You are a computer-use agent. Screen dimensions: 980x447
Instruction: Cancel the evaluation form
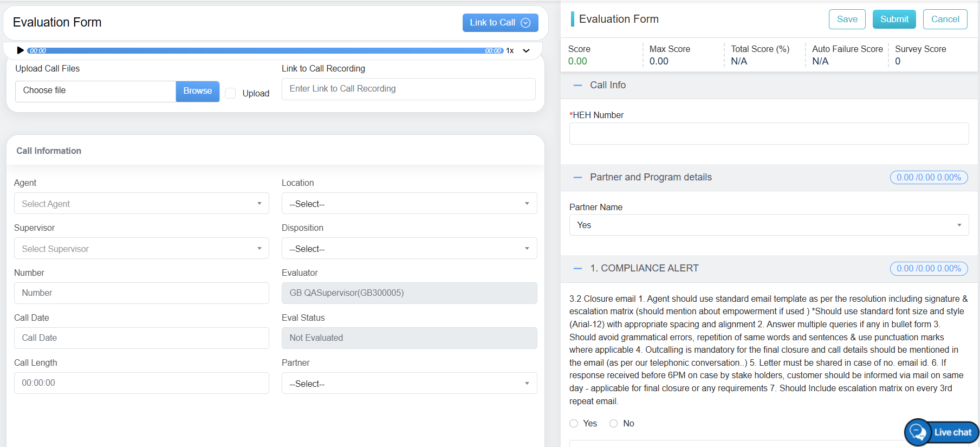click(945, 20)
